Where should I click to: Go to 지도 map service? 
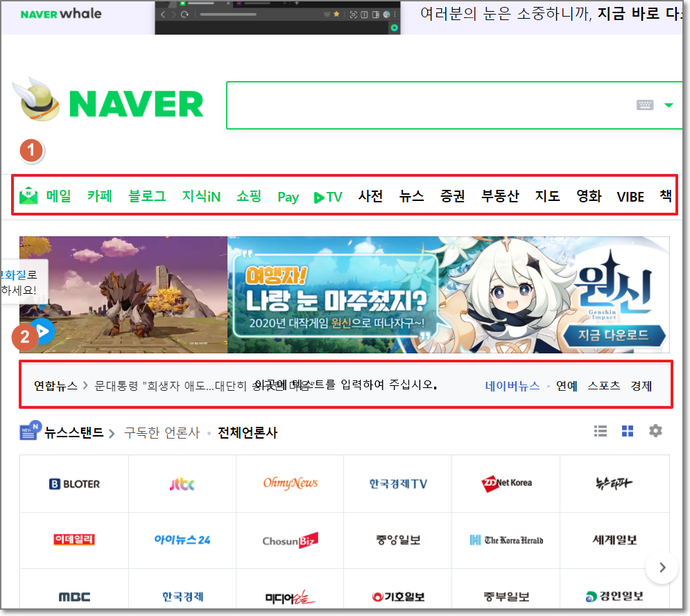pos(547,196)
